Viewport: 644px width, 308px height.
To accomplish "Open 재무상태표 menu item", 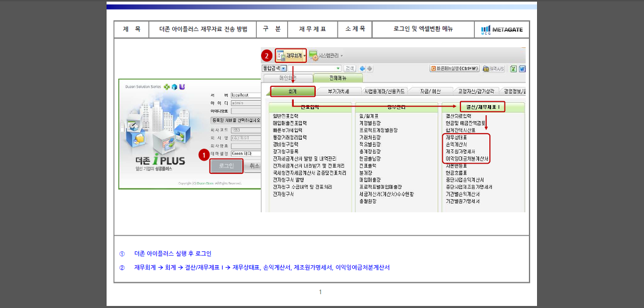I will point(457,137).
